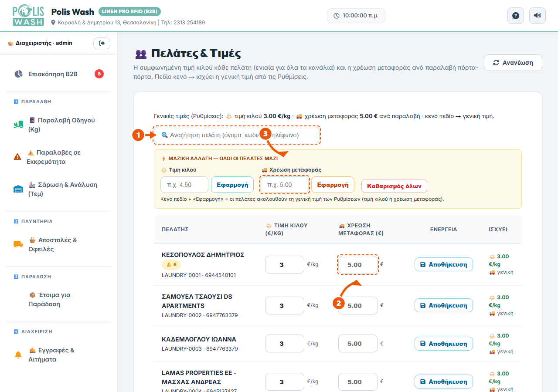
Task: Focus the customer search field
Action: coord(237,135)
